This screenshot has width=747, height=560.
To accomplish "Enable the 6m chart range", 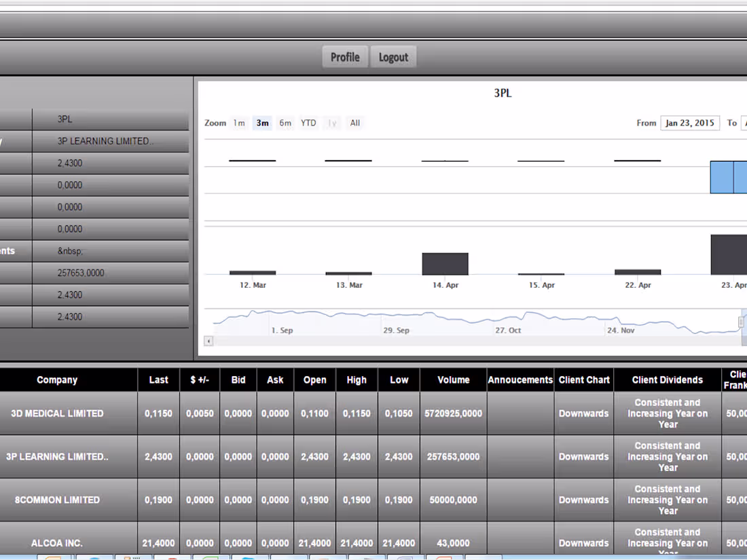I will click(x=285, y=123).
